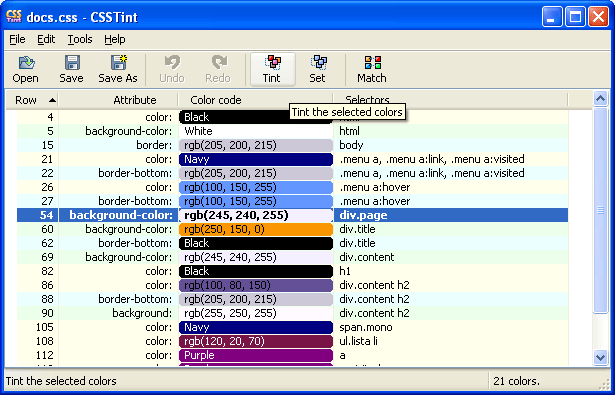
Task: Click the 'div.content' selector in row 69
Action: (367, 257)
